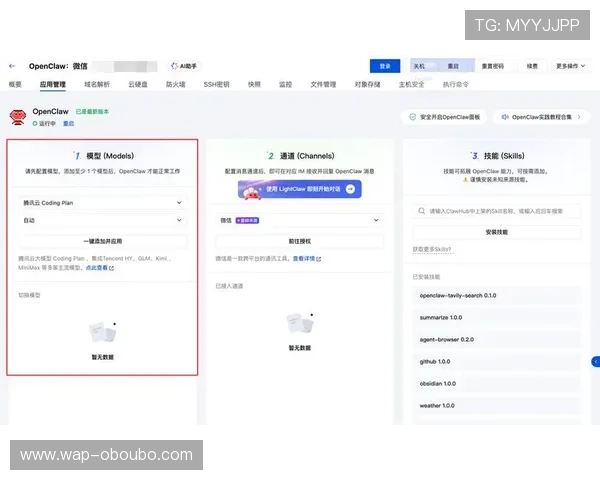Open the 微信 channel dropdown

tap(300, 220)
